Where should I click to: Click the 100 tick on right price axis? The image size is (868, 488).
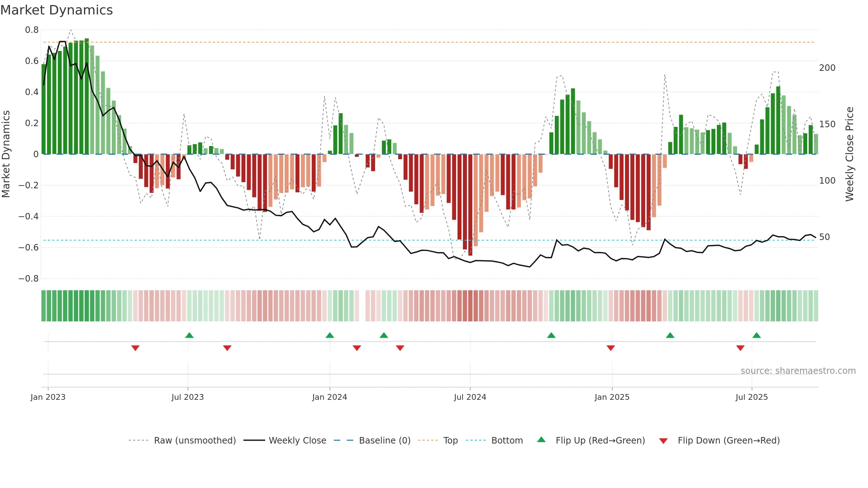point(827,181)
